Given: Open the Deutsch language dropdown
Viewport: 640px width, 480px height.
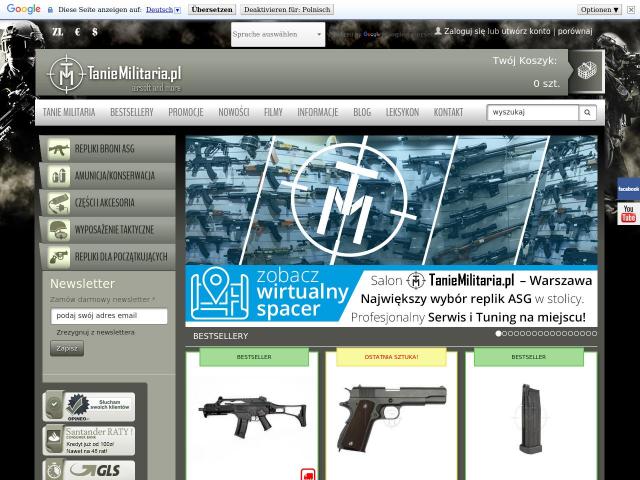Looking at the screenshot, I should (x=163, y=9).
